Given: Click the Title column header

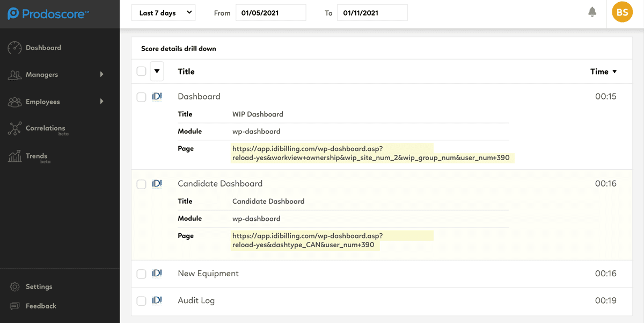Looking at the screenshot, I should point(186,71).
